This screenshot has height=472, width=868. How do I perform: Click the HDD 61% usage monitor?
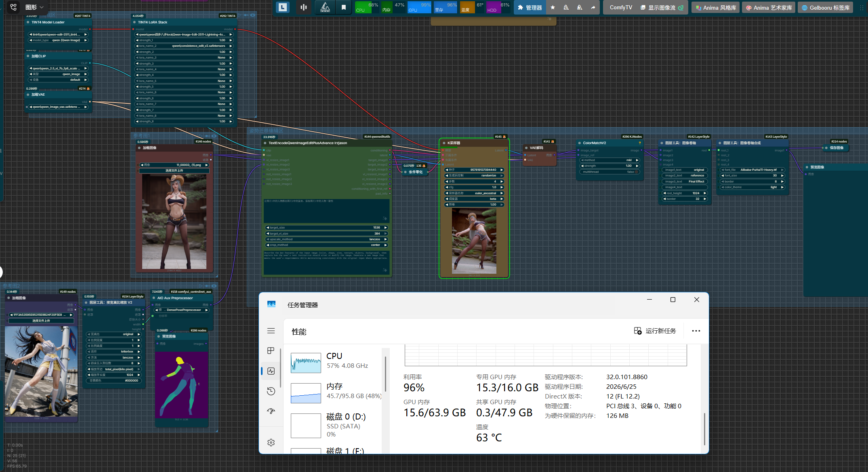point(498,7)
